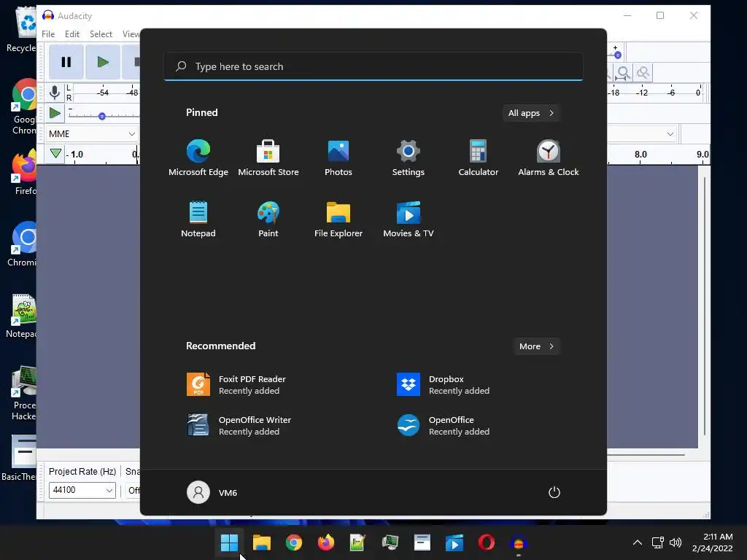Open Firefox from the taskbar

326,542
